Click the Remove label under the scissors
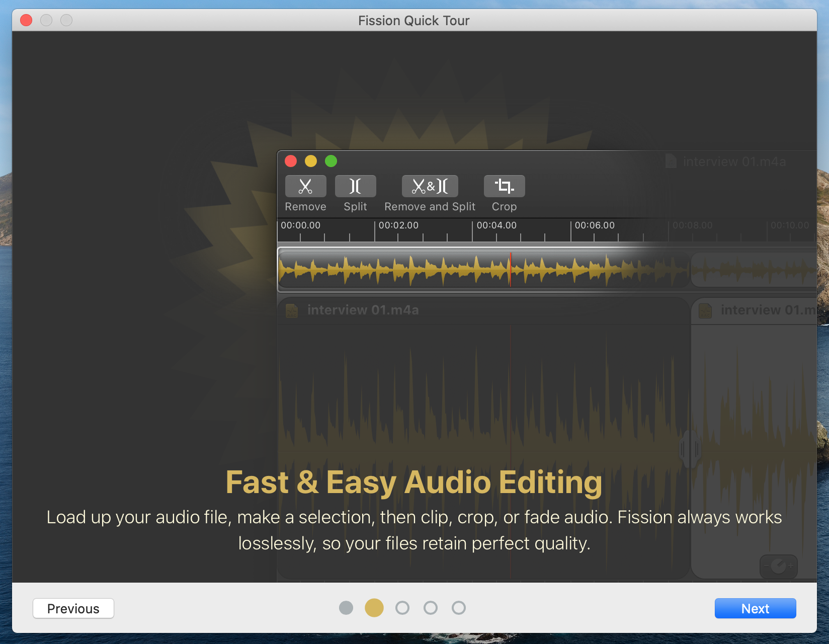The image size is (829, 644). 305,207
